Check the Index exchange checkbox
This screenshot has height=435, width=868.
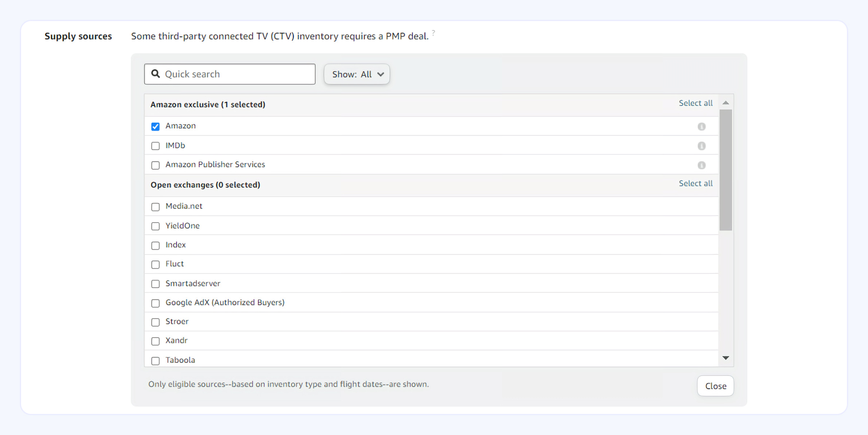[x=155, y=245]
